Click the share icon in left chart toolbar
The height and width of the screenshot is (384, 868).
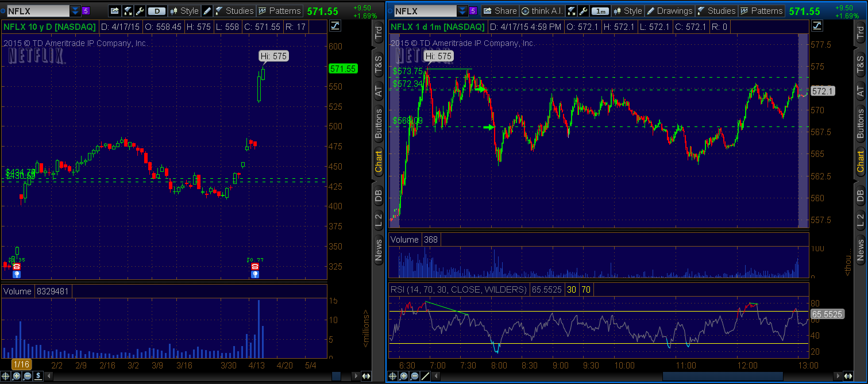click(114, 11)
